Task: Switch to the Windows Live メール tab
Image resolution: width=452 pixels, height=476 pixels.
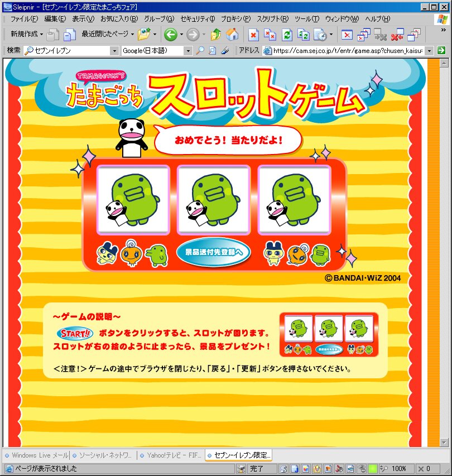Action: (x=36, y=455)
